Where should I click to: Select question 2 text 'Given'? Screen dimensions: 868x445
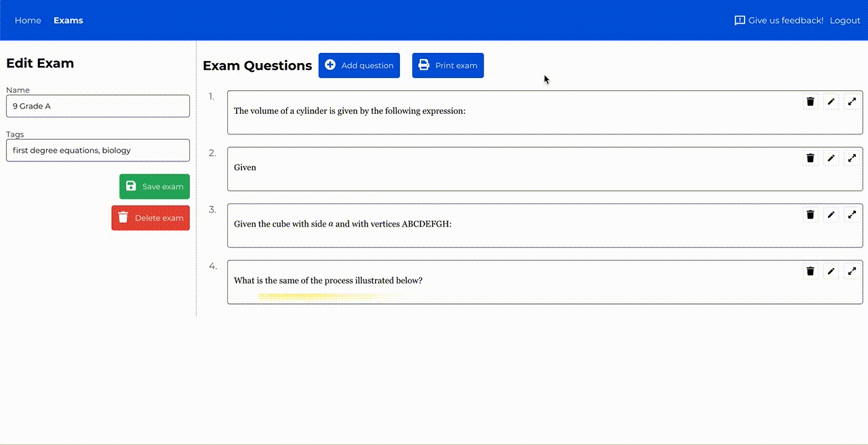click(245, 168)
